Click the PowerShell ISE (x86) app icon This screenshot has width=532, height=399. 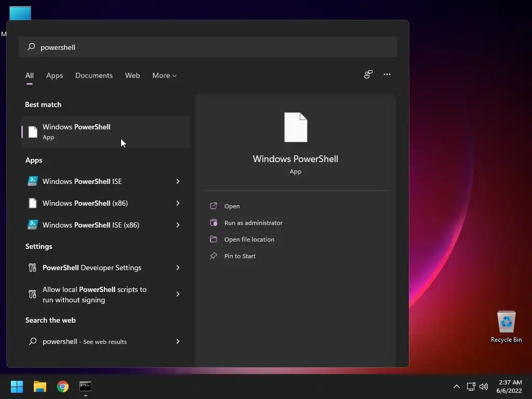(33, 224)
